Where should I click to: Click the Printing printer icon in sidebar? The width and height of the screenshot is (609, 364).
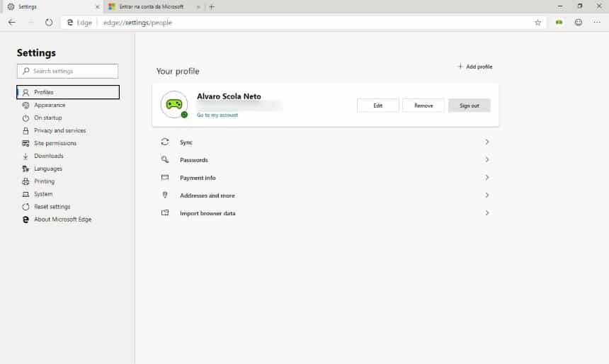point(25,181)
